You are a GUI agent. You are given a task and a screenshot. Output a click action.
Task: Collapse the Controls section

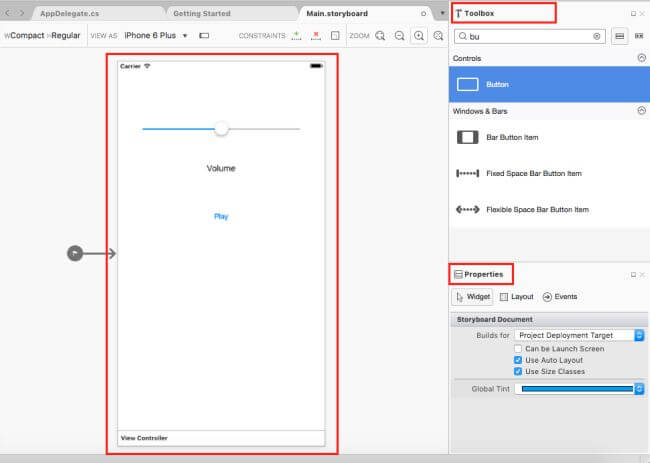coord(641,58)
